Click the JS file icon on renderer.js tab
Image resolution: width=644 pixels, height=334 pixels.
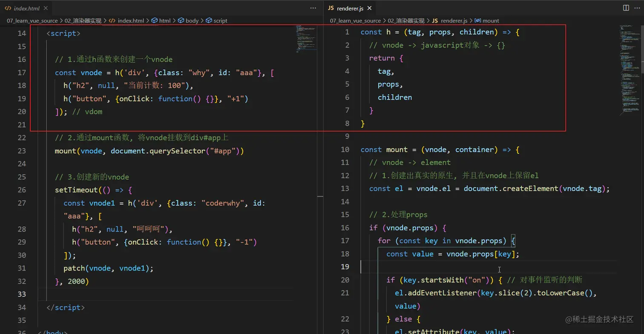click(x=331, y=8)
